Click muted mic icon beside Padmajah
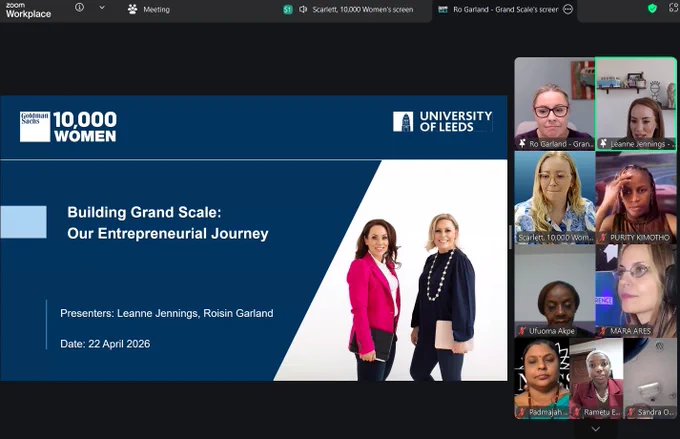 pyautogui.click(x=522, y=412)
